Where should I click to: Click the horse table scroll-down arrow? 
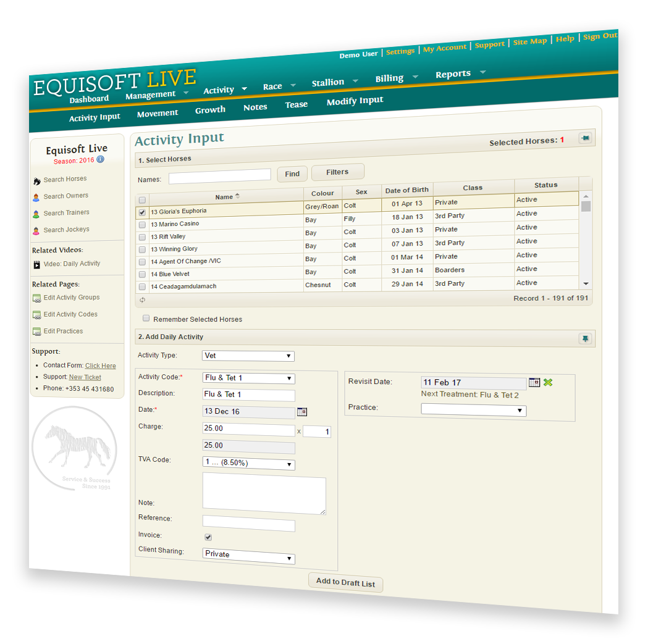[x=586, y=284]
